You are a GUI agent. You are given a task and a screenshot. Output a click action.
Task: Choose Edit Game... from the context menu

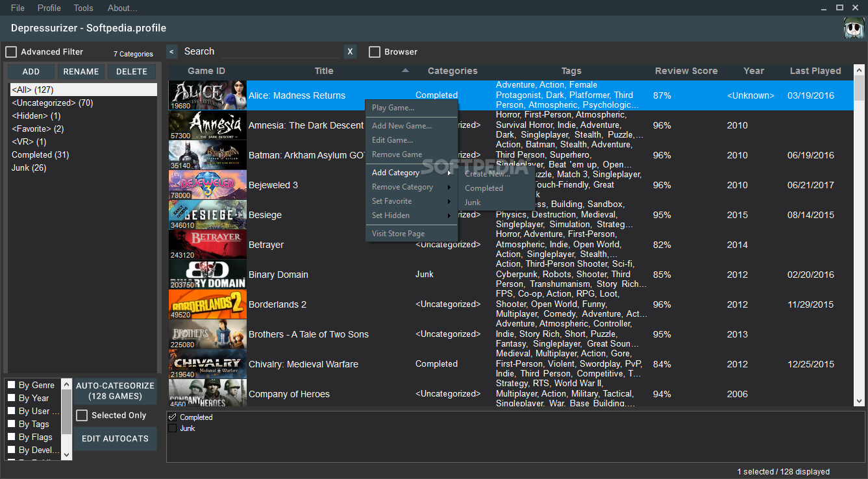(x=412, y=140)
